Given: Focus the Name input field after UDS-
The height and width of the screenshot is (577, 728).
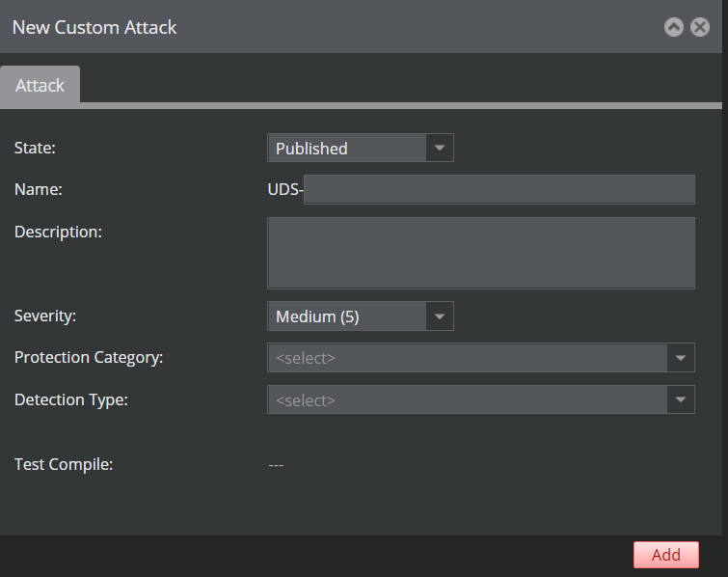Looking at the screenshot, I should click(x=499, y=189).
